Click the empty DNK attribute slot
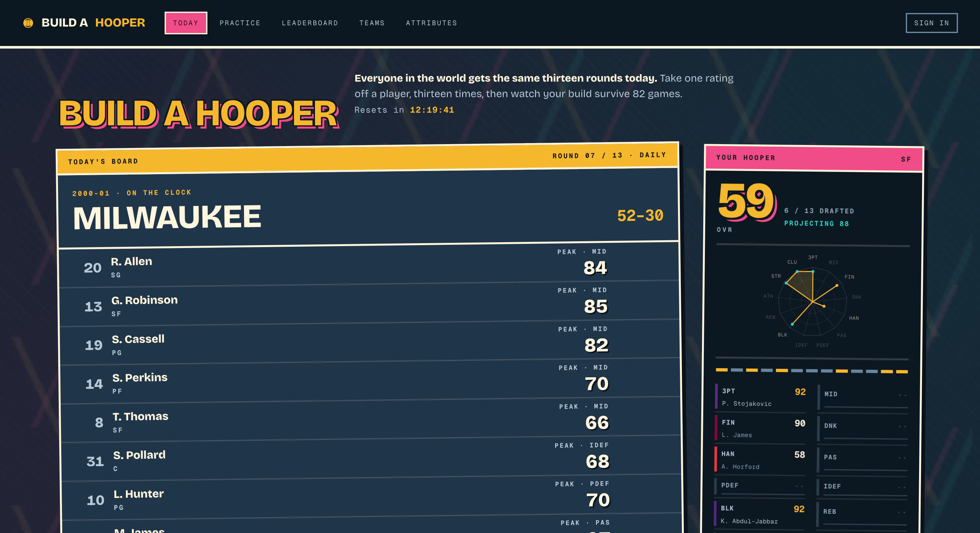 click(x=863, y=428)
